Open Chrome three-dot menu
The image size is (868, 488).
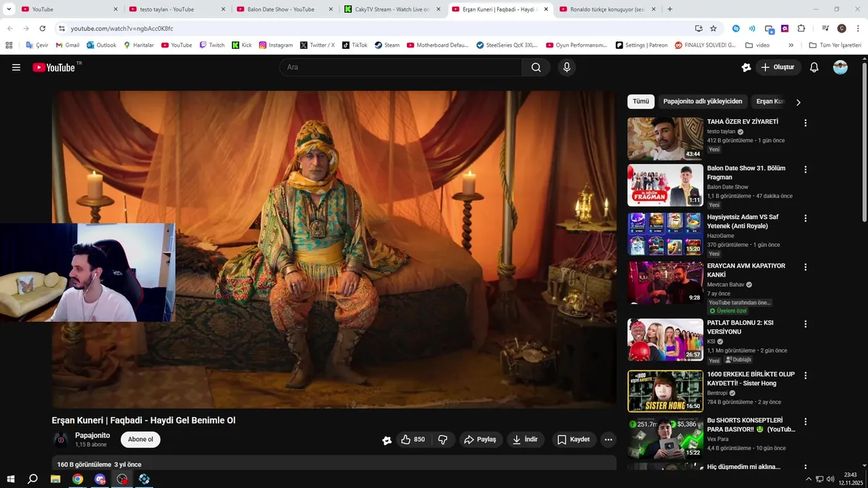pos(857,28)
